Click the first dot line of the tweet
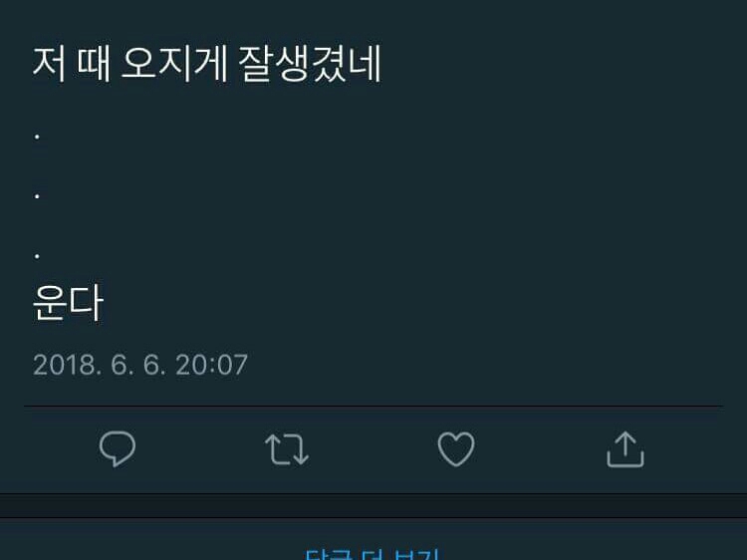Viewport: 747px width, 560px height. [x=37, y=138]
